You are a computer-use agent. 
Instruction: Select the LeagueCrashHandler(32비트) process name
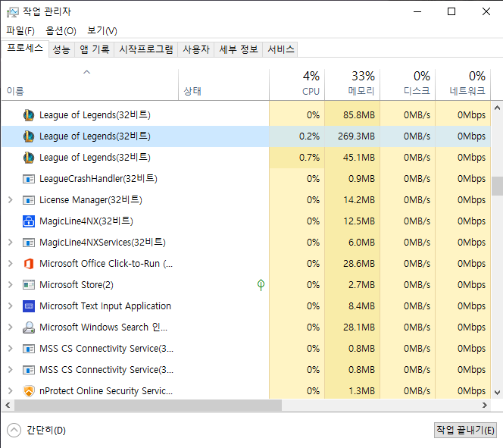(98, 179)
